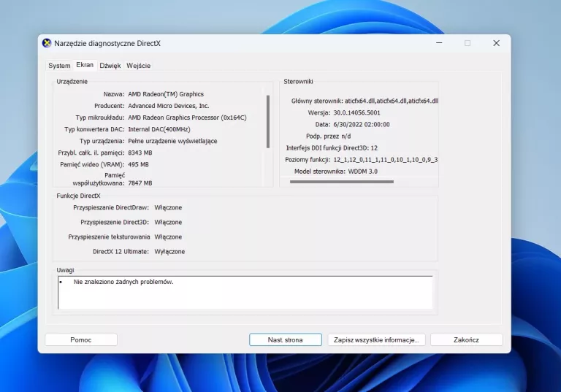Screen dimensions: 561x392
Task: Click the horizontal scrollbar in Sterowniki panel
Action: tap(342, 182)
